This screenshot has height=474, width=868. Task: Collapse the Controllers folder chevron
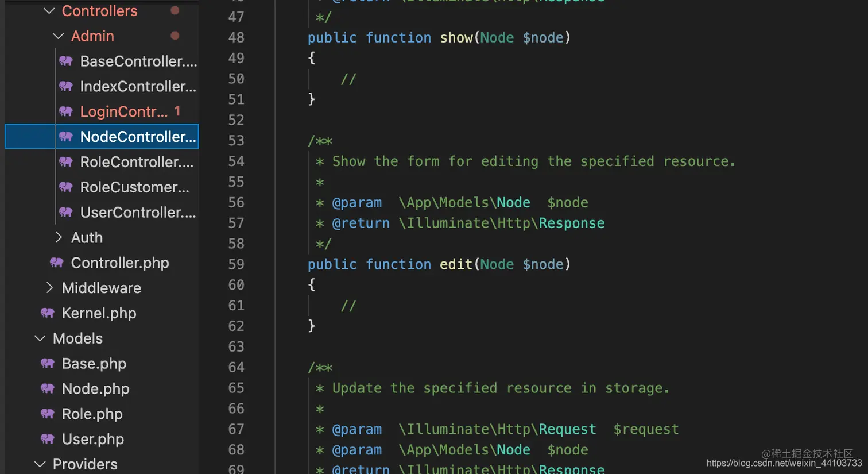pos(49,11)
